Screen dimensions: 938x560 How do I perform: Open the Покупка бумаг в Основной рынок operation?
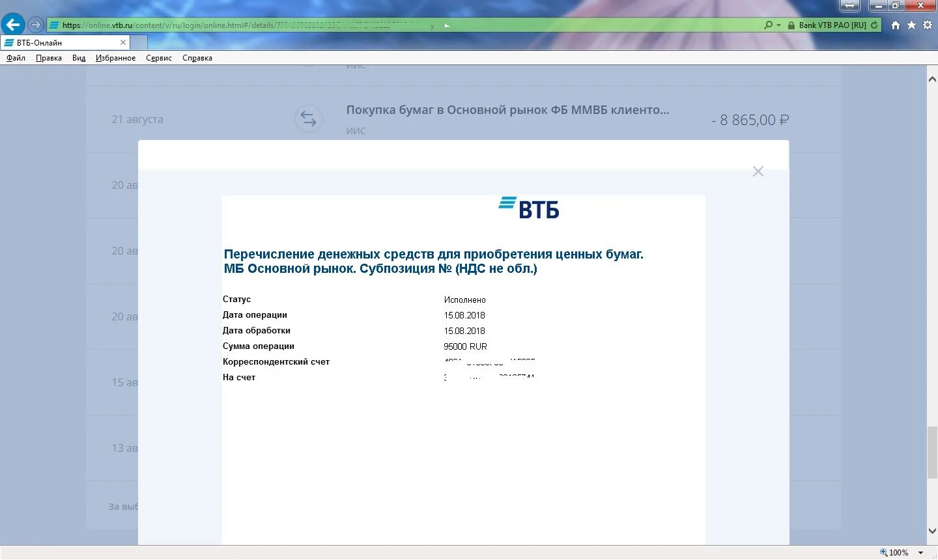pos(507,110)
